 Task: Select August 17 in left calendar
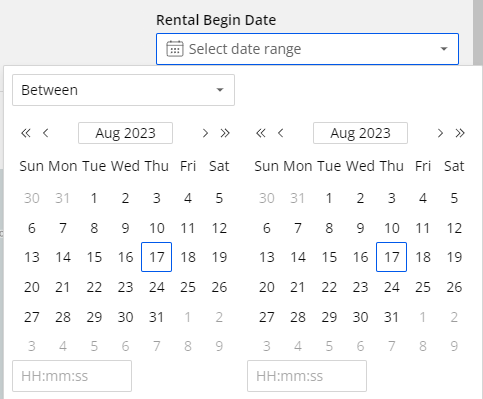click(x=156, y=257)
